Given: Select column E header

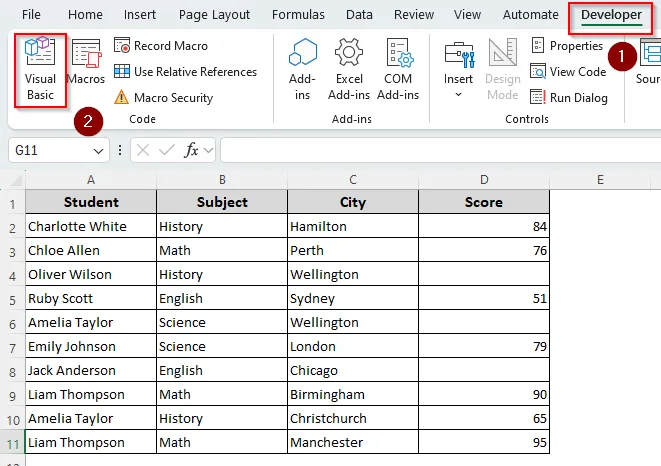Looking at the screenshot, I should (600, 180).
